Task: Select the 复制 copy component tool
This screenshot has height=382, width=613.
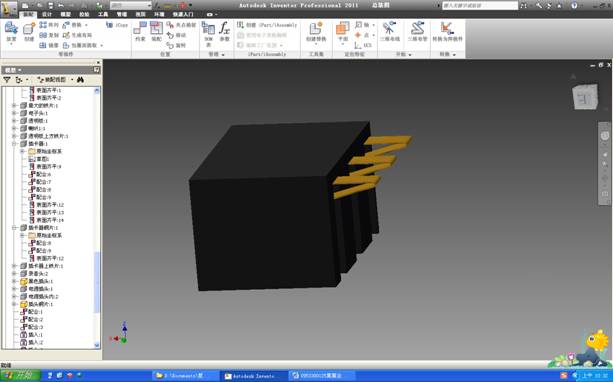Action: pos(49,35)
